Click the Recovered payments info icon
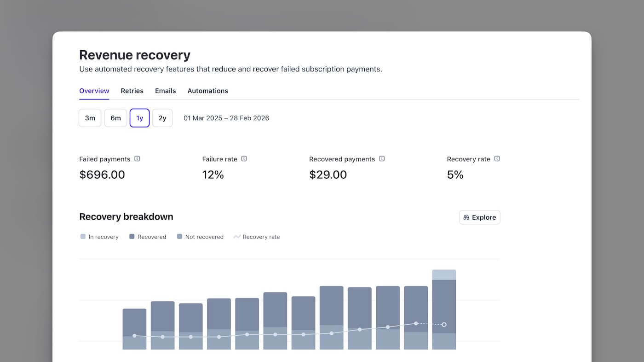The width and height of the screenshot is (644, 362). click(x=382, y=158)
